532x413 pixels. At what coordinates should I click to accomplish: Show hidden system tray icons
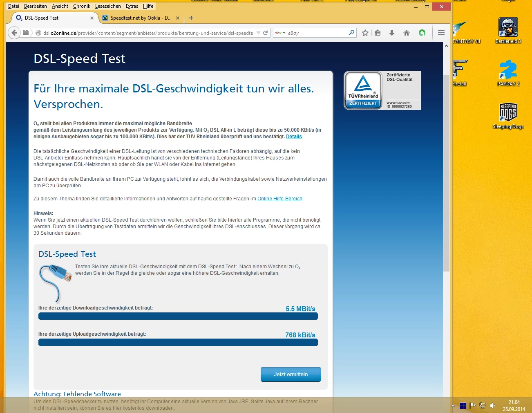point(453,406)
